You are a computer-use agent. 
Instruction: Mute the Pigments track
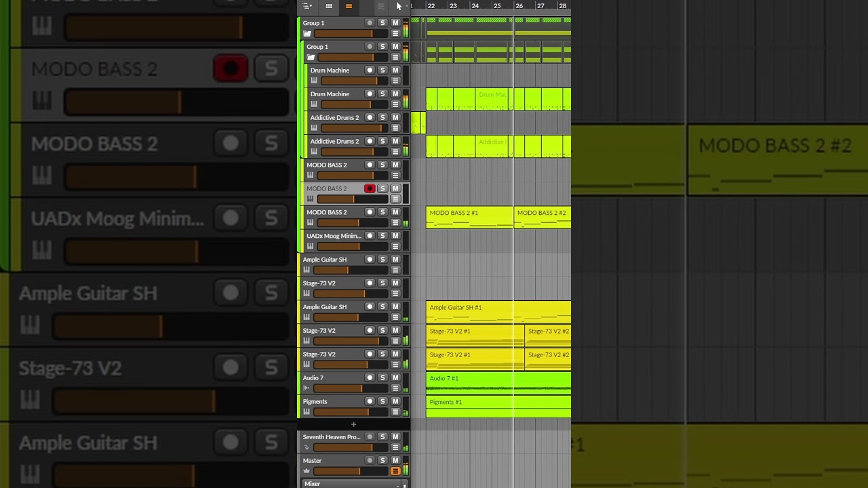[395, 401]
